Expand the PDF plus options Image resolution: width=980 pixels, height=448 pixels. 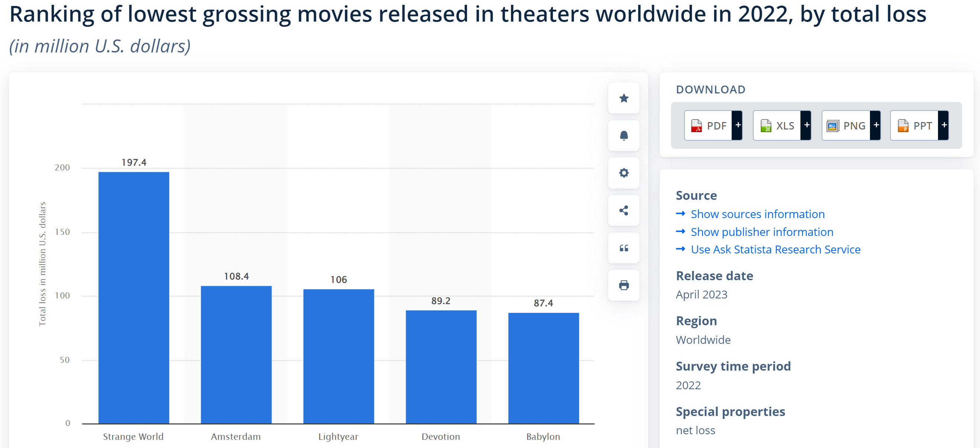738,125
